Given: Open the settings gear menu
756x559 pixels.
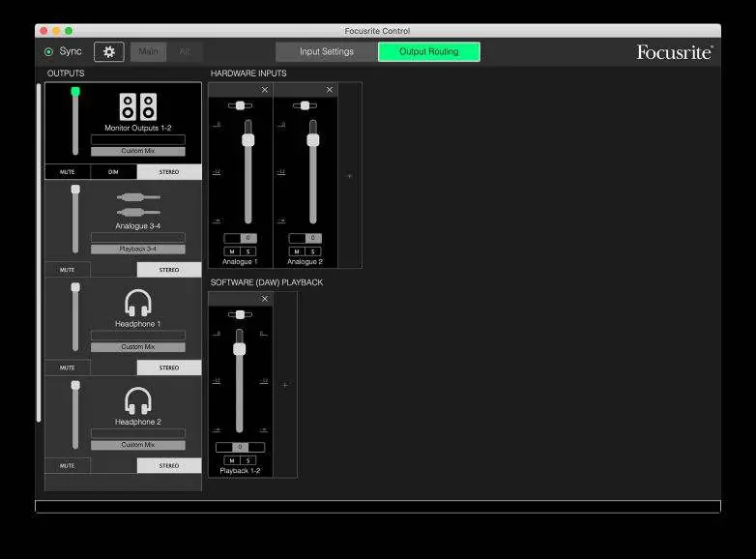Looking at the screenshot, I should point(109,51).
